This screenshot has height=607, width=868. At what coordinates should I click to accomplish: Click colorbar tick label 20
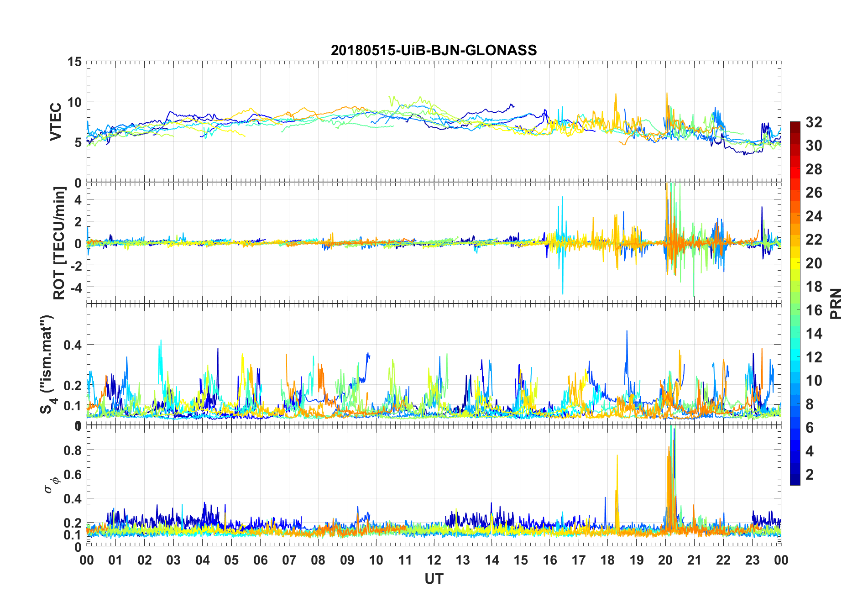(814, 263)
